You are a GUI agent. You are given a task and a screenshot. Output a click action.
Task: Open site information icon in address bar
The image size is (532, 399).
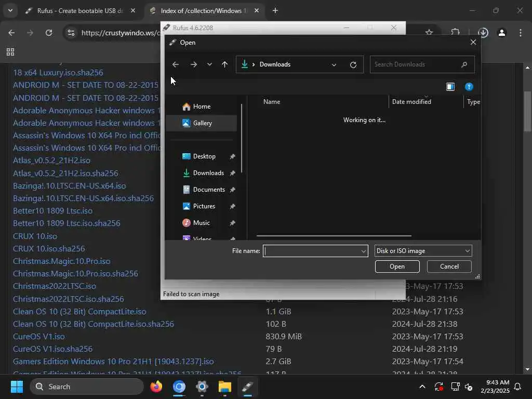coord(71,33)
